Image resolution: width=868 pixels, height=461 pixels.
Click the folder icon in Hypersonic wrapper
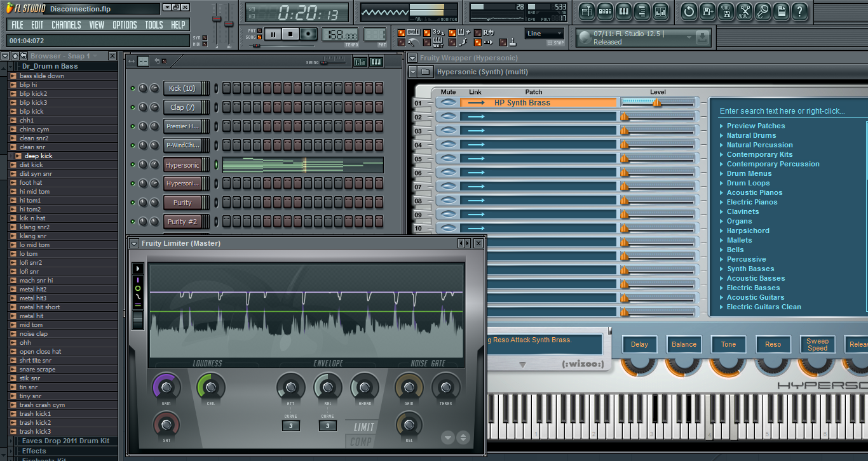point(426,72)
